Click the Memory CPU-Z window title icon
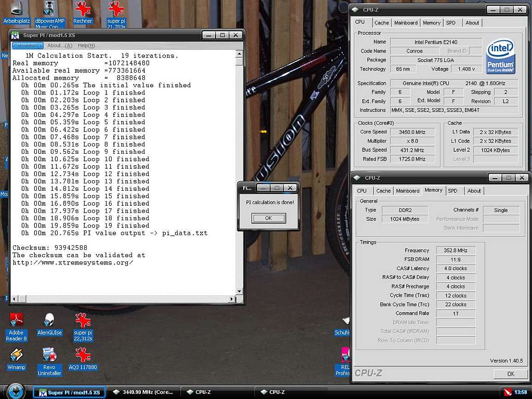Screen dimensions: 532x399 (x=357, y=178)
